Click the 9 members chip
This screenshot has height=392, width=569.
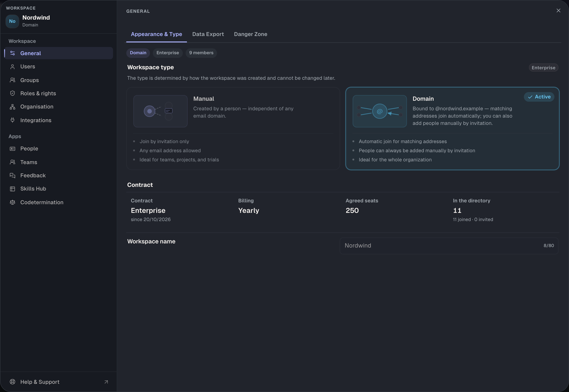(x=201, y=53)
